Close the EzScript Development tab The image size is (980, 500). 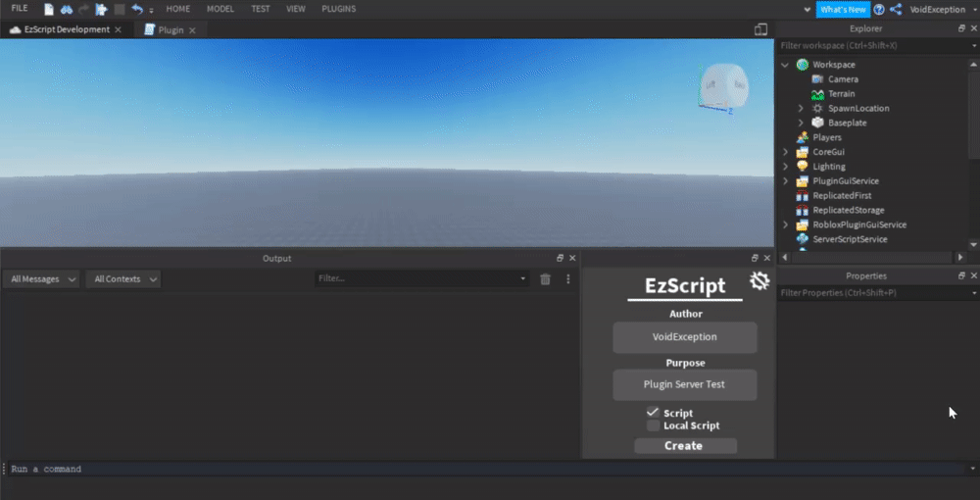click(119, 30)
